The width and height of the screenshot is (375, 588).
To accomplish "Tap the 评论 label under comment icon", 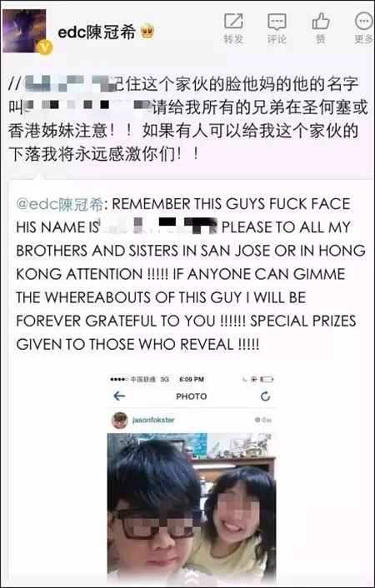I will [x=277, y=38].
